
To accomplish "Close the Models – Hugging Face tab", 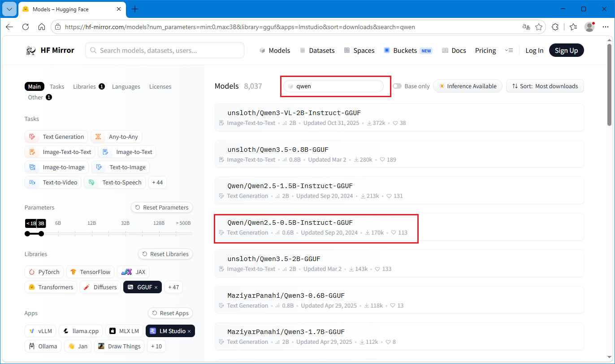I will pyautogui.click(x=120, y=9).
